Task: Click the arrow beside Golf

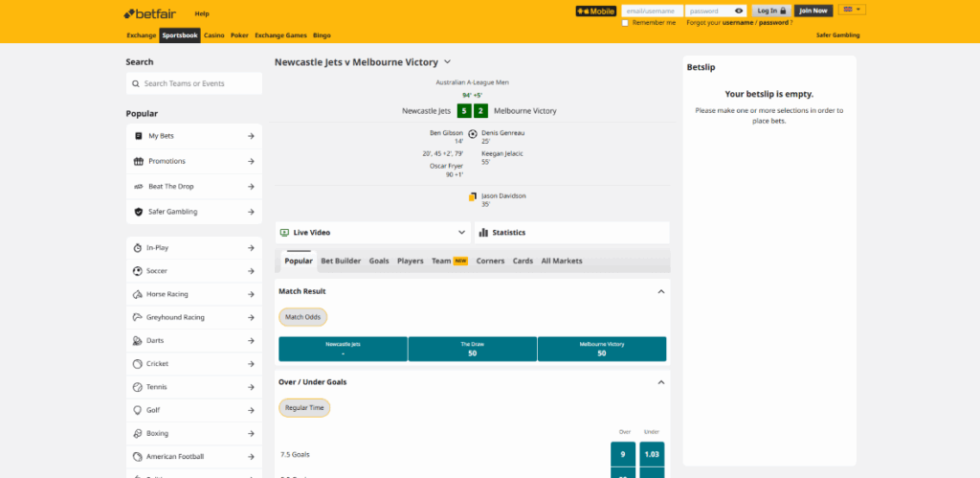Action: [x=251, y=410]
